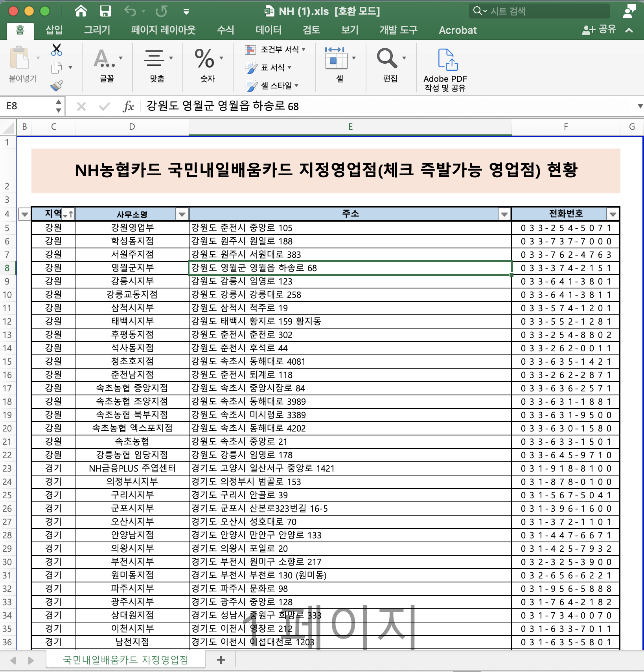Open the 보기 ribbon tab
Viewport: 644px width, 672px height.
coord(350,30)
